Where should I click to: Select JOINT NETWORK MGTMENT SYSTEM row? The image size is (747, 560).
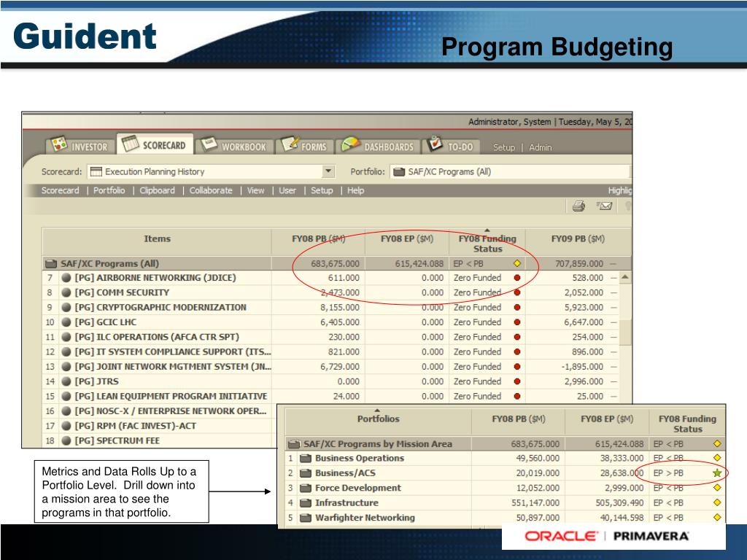pos(173,366)
